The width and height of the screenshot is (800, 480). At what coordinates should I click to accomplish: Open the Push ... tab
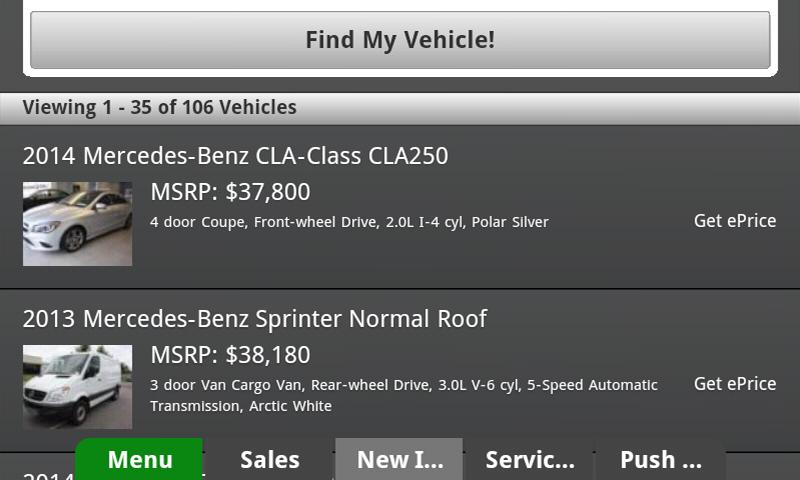pos(660,459)
